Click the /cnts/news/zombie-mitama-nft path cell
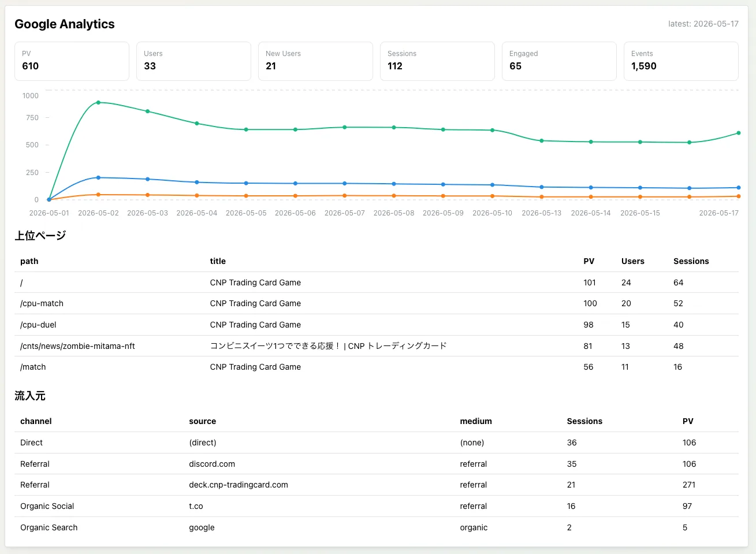Viewport: 756px width, 554px height. click(x=77, y=346)
